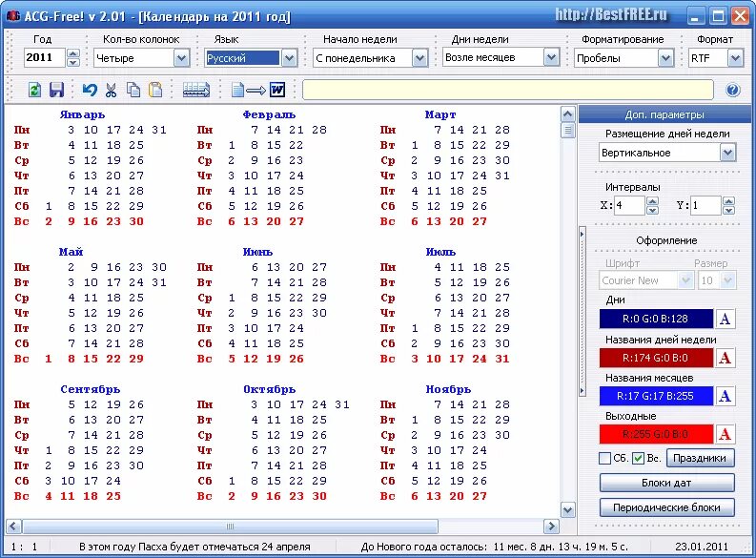Open the Язык dropdown showing Русский
The width and height of the screenshot is (756, 558).
289,58
